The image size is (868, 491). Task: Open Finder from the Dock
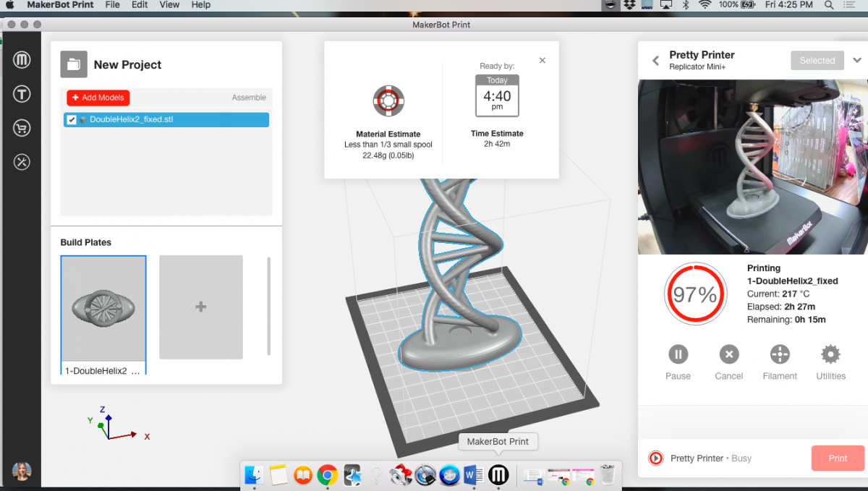254,474
